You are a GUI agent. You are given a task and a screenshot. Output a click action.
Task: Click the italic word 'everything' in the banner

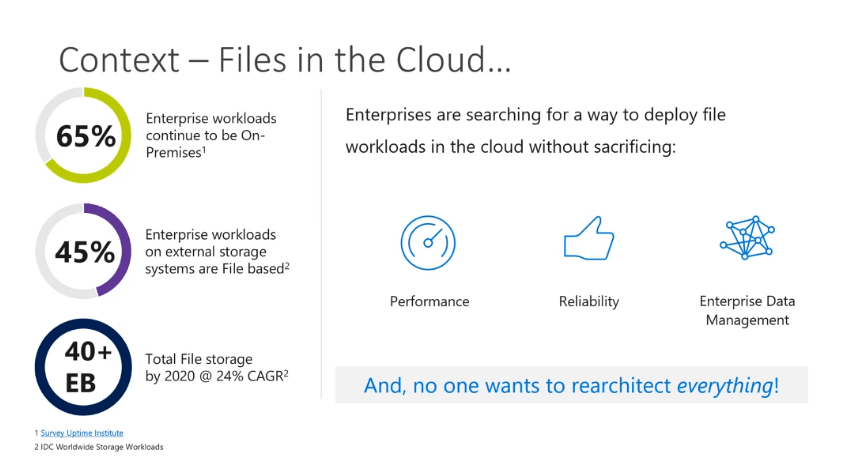(722, 385)
